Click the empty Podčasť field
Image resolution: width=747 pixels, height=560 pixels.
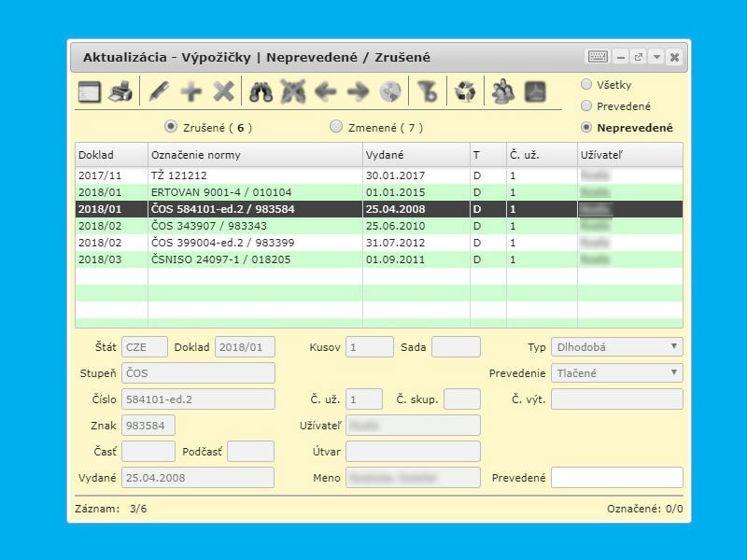250,452
